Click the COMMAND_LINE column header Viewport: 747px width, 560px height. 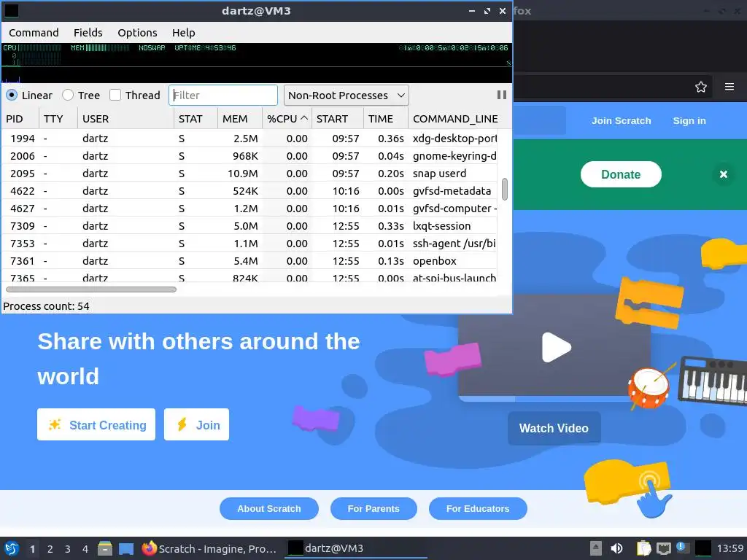click(x=455, y=119)
